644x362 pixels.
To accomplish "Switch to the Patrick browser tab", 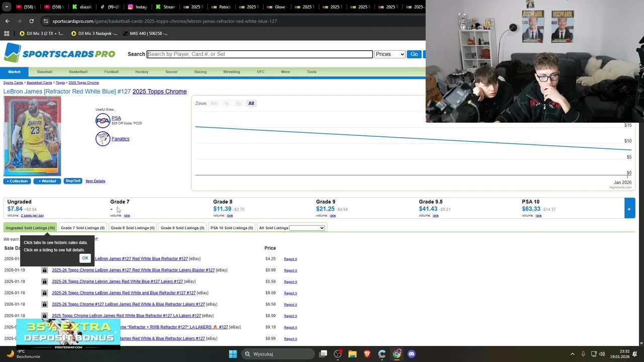I will [x=220, y=7].
